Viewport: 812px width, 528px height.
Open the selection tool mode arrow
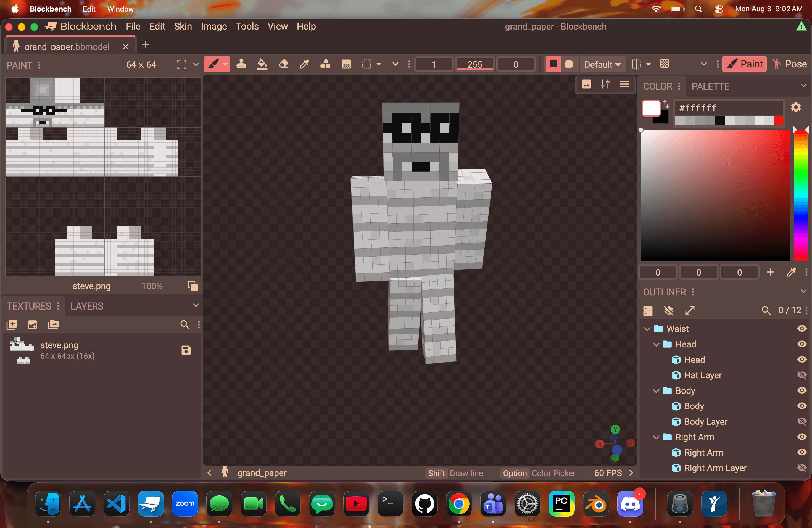[x=379, y=64]
